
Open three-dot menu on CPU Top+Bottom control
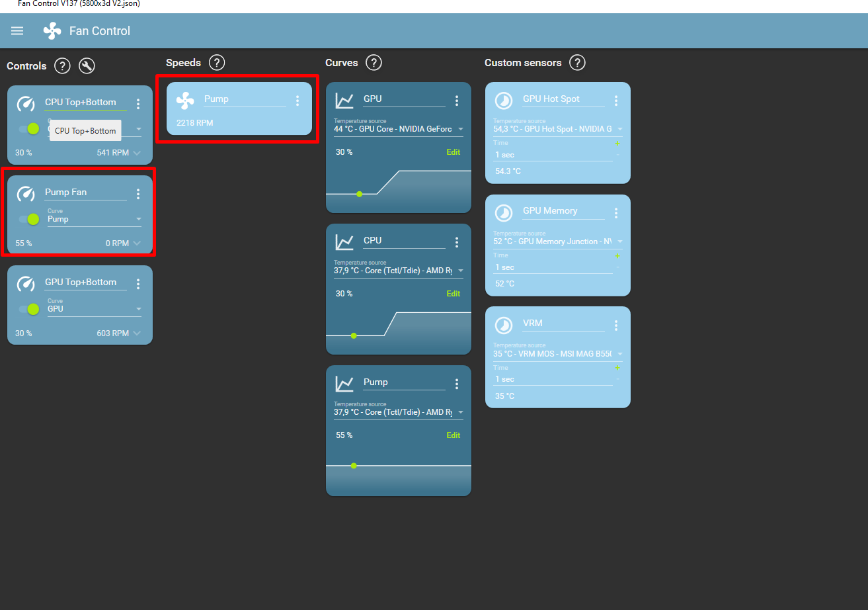138,103
